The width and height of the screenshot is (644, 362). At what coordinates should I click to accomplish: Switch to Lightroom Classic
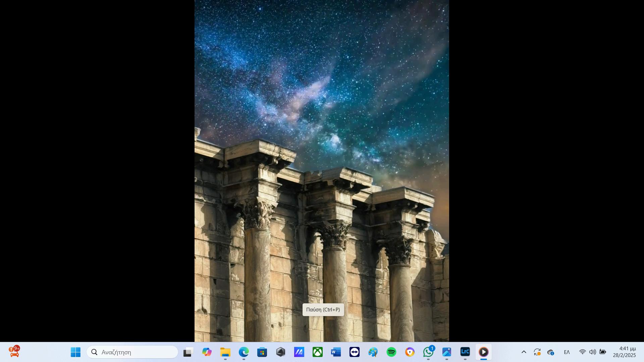[x=465, y=352]
